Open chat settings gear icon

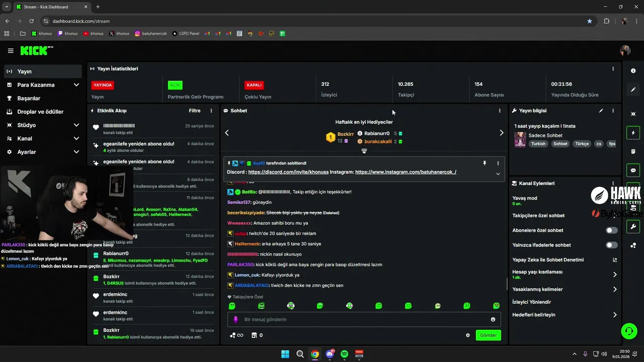click(x=468, y=335)
